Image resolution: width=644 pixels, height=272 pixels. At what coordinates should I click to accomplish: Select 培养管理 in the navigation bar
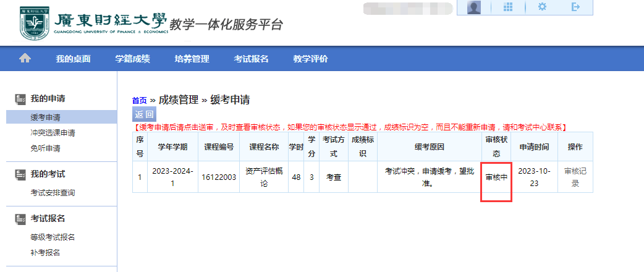(x=192, y=59)
